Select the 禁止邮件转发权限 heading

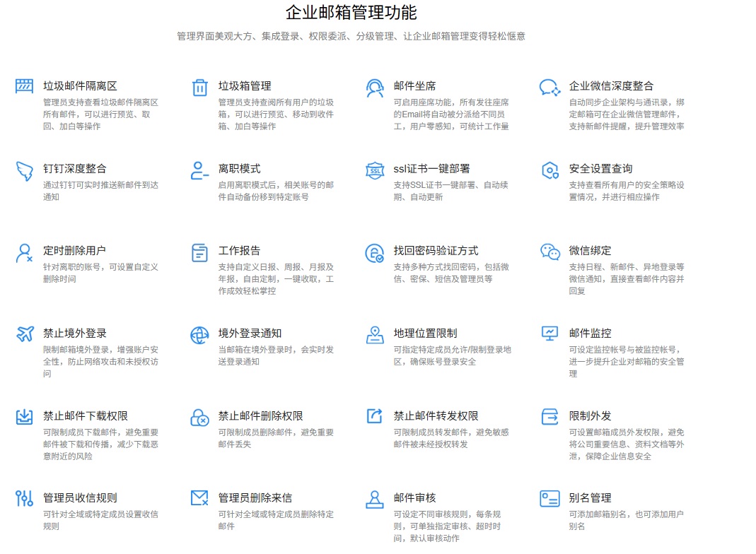436,415
